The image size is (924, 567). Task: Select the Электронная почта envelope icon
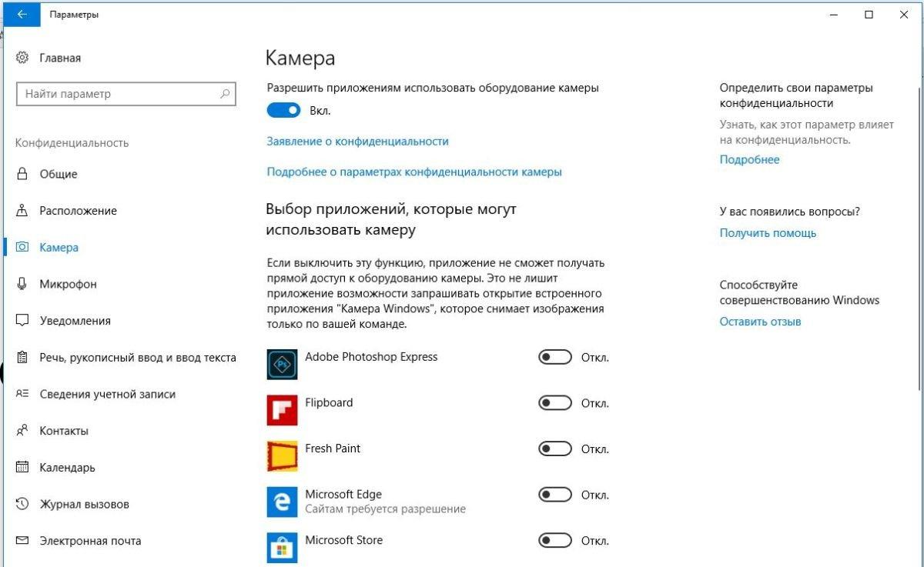(22, 541)
